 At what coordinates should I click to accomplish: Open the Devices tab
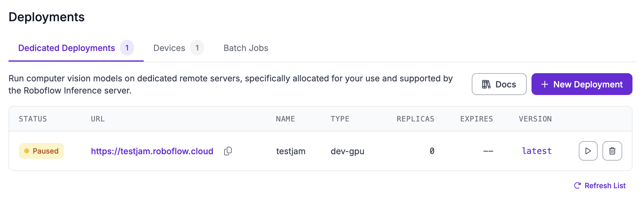(169, 48)
